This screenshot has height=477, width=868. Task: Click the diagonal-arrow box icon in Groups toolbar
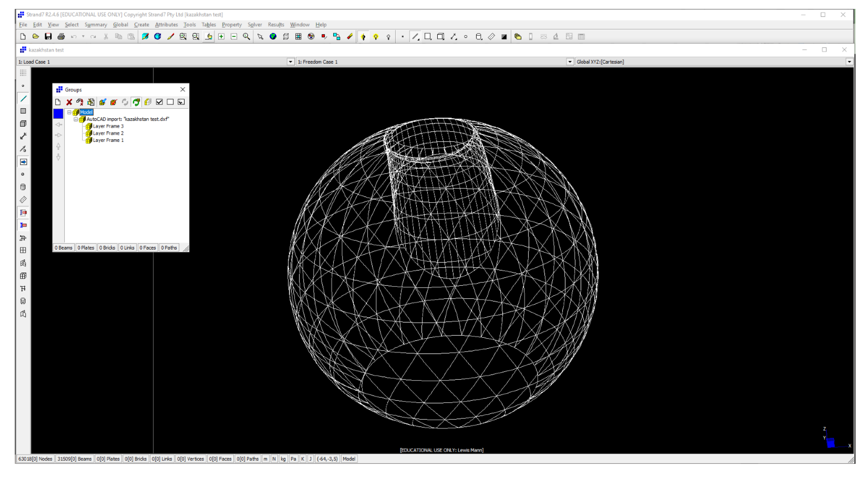click(181, 102)
